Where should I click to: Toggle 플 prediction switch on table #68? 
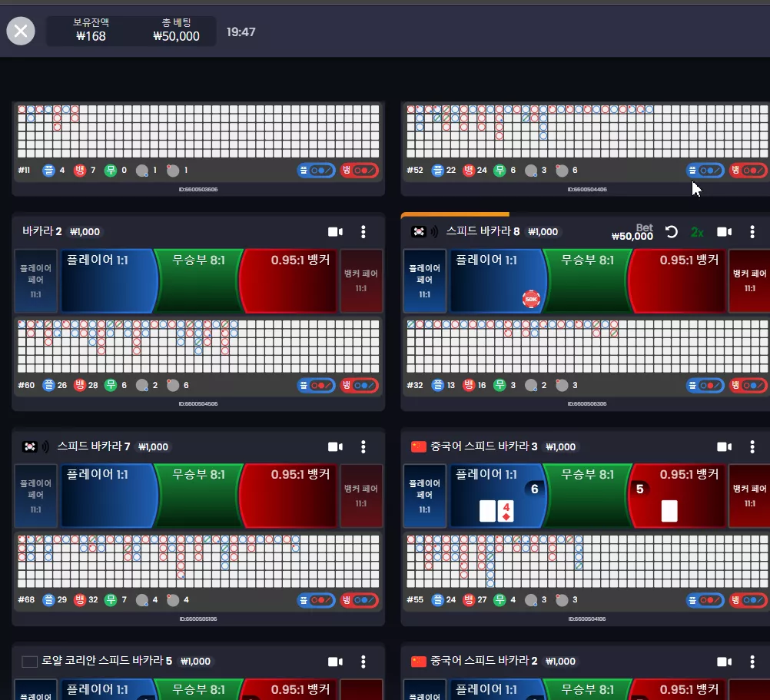click(x=317, y=600)
